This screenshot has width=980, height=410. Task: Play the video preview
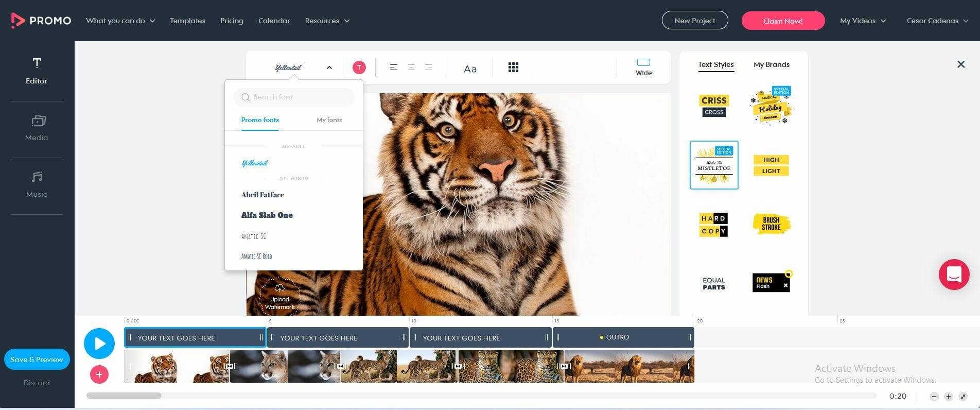[99, 344]
